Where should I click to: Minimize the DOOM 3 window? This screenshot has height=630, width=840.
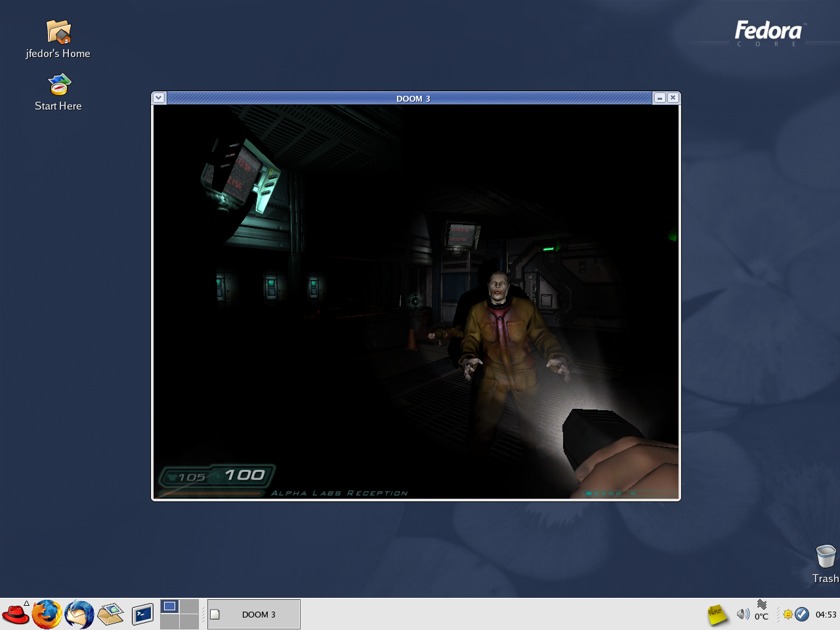[660, 98]
